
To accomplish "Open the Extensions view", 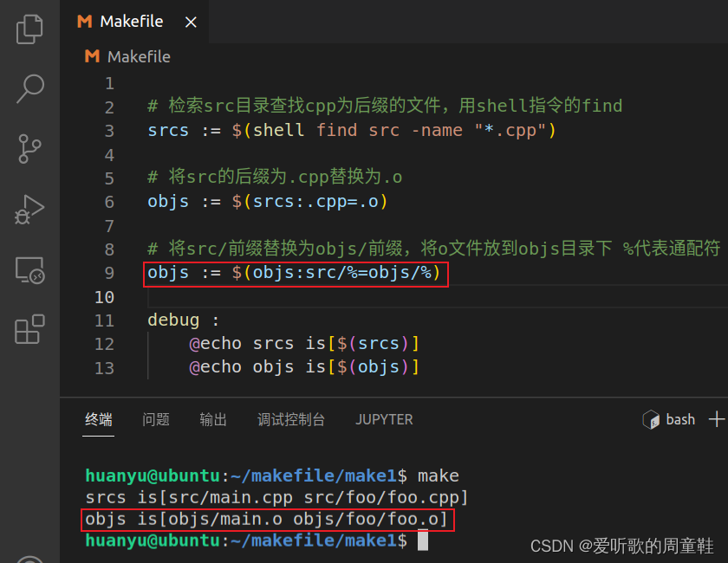I will (x=29, y=329).
